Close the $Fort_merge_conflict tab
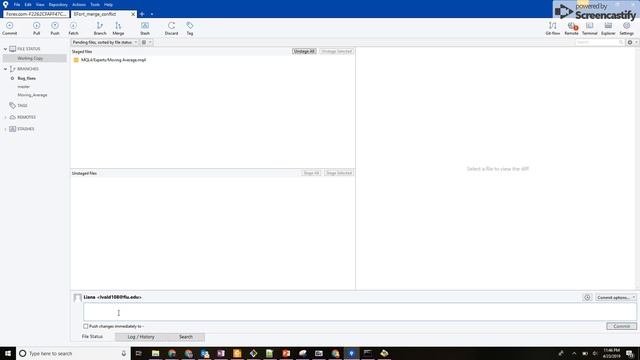The height and width of the screenshot is (360, 640). [133, 14]
